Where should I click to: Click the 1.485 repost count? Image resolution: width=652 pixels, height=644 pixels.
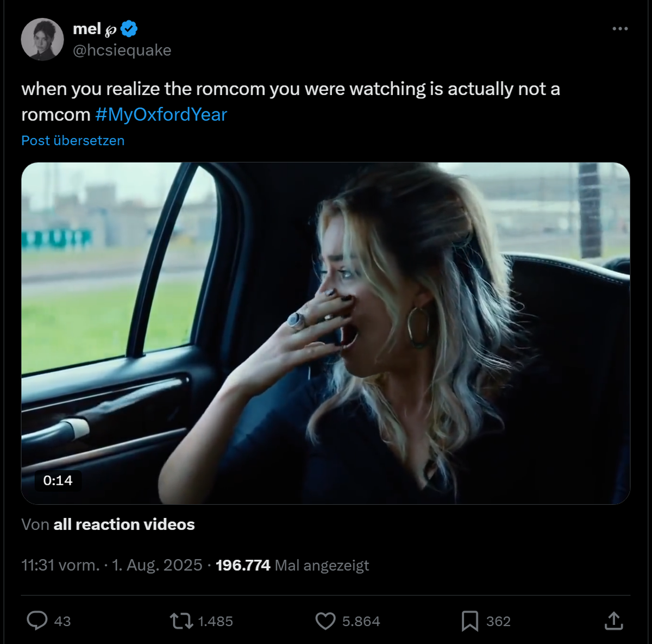[x=216, y=621]
